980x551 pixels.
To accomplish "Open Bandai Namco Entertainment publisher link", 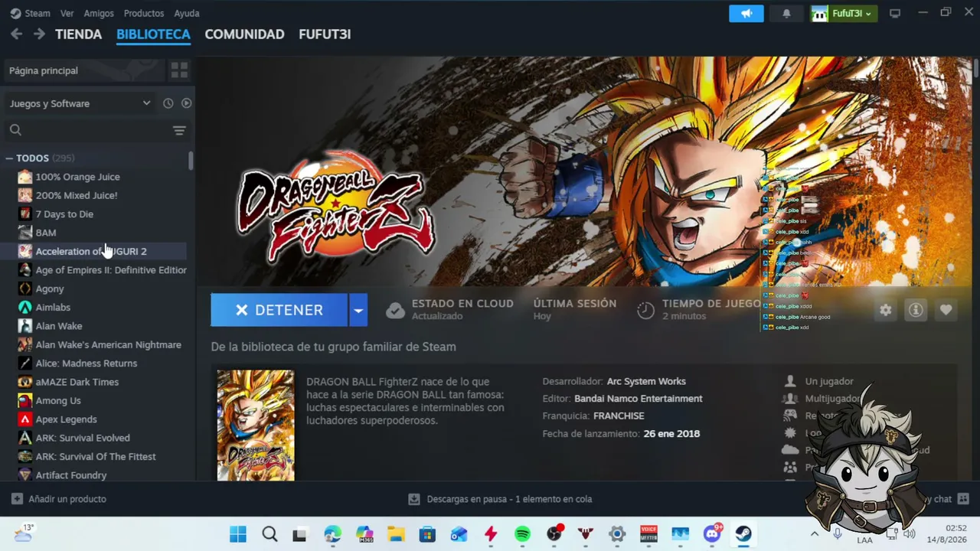I will coord(639,399).
